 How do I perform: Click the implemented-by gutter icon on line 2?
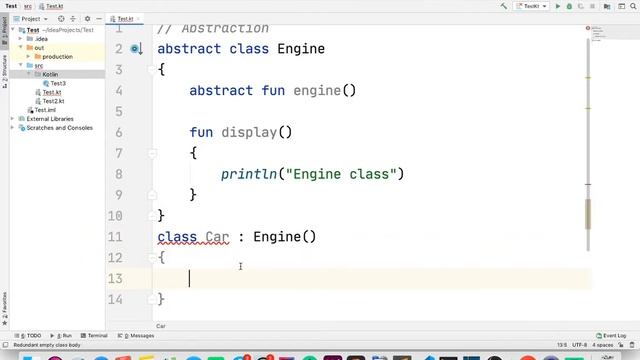[136, 49]
